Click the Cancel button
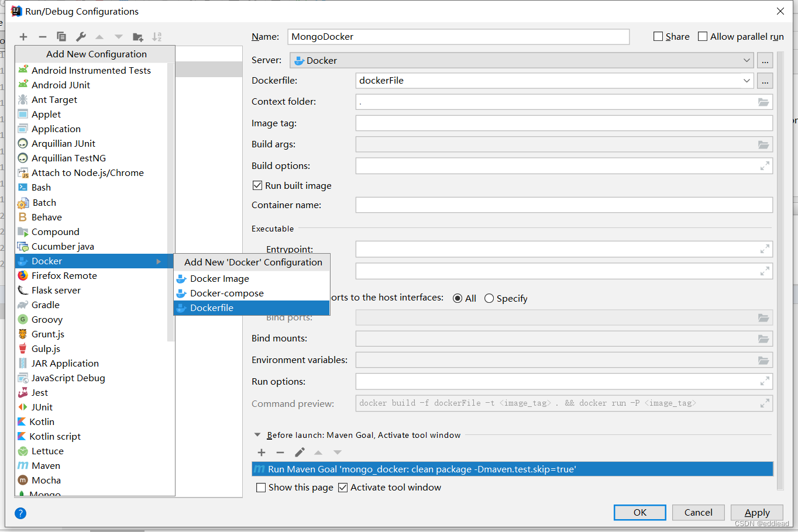 pyautogui.click(x=699, y=513)
